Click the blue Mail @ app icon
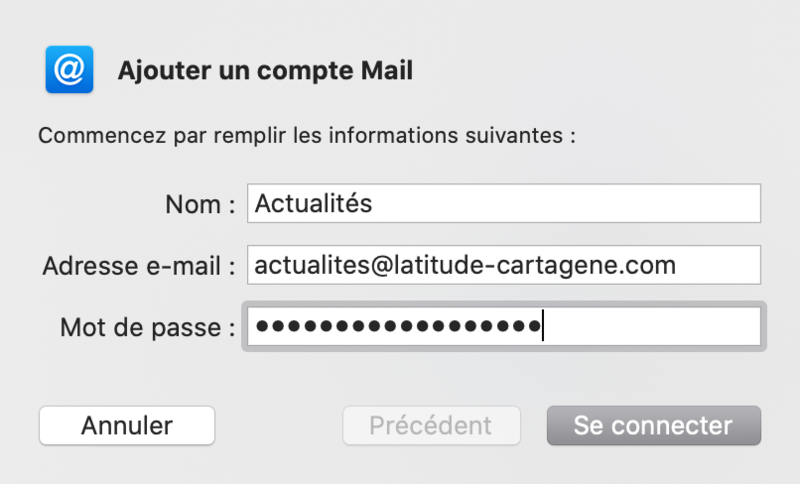The height and width of the screenshot is (484, 800). pyautogui.click(x=69, y=70)
